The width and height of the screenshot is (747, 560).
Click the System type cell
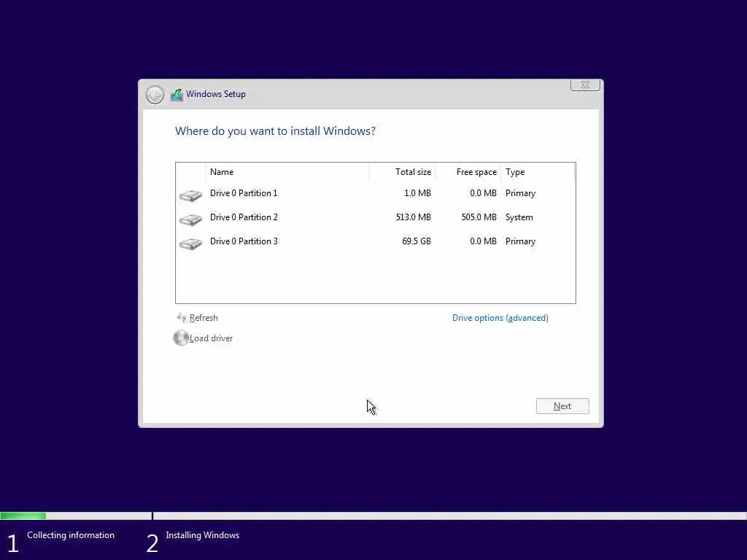click(519, 217)
